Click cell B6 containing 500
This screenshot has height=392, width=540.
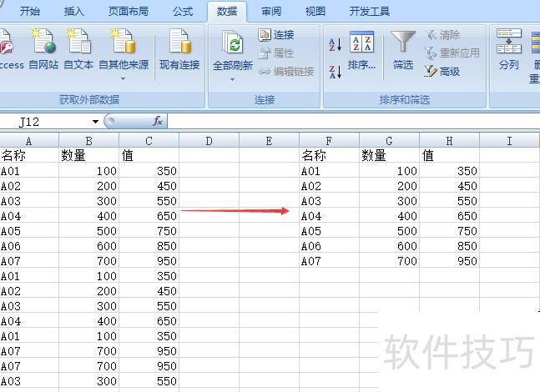[x=88, y=231]
